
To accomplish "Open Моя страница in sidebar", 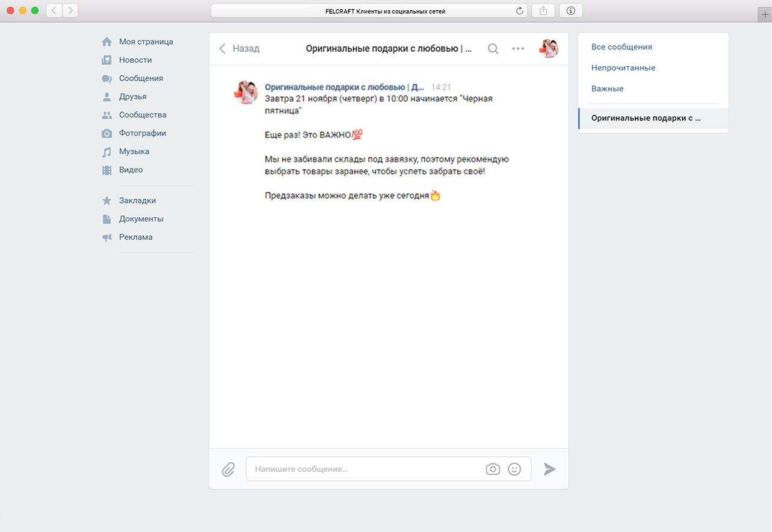I will click(x=146, y=42).
